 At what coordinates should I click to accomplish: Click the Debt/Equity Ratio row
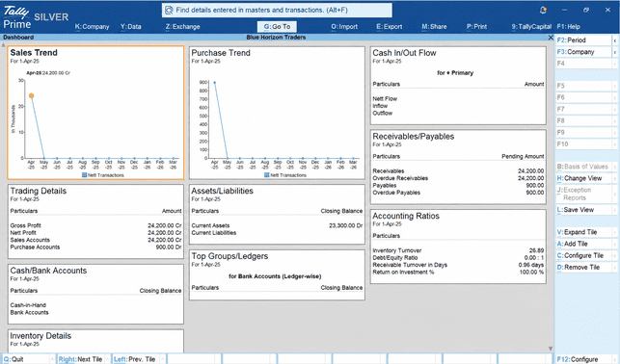coord(458,258)
